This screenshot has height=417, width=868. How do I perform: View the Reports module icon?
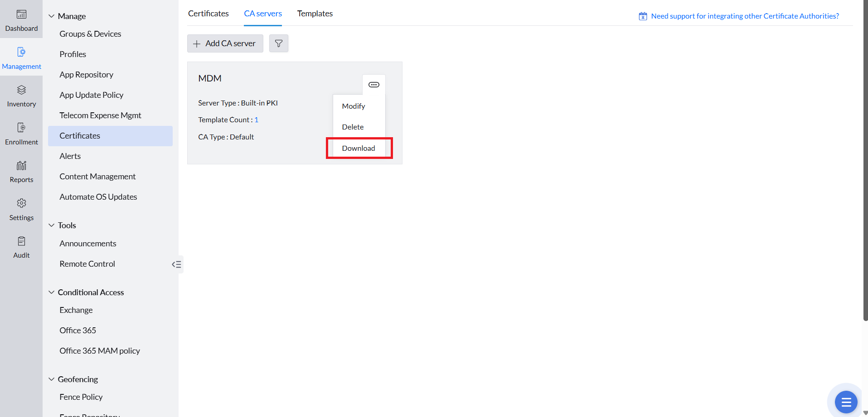point(21,170)
